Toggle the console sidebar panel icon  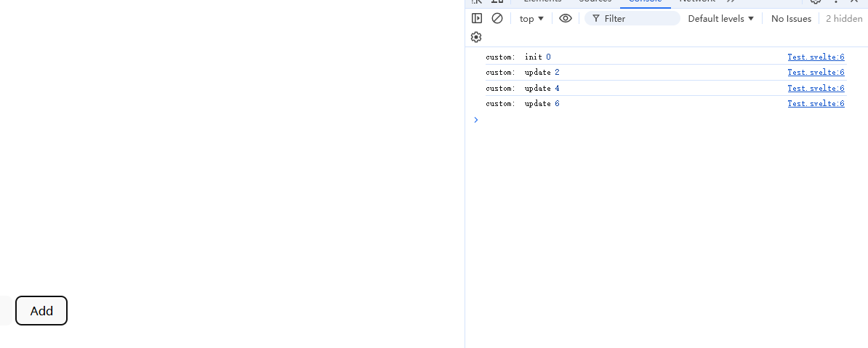(477, 18)
